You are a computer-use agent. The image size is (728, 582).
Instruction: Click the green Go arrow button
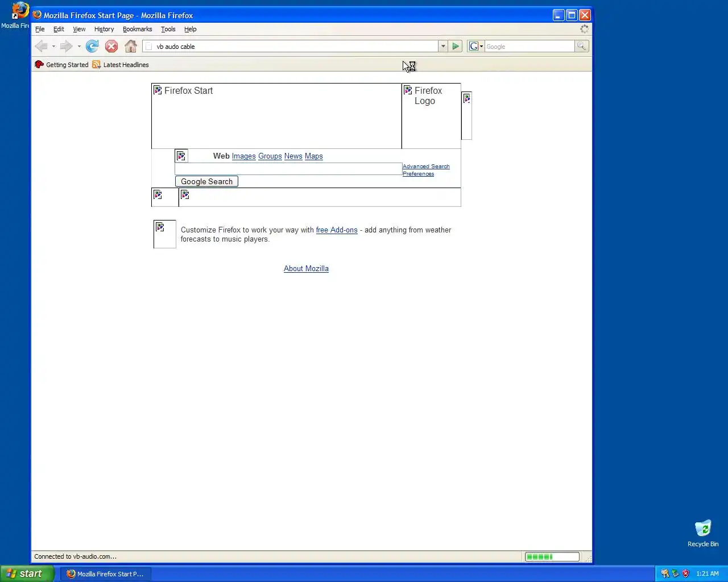(456, 46)
